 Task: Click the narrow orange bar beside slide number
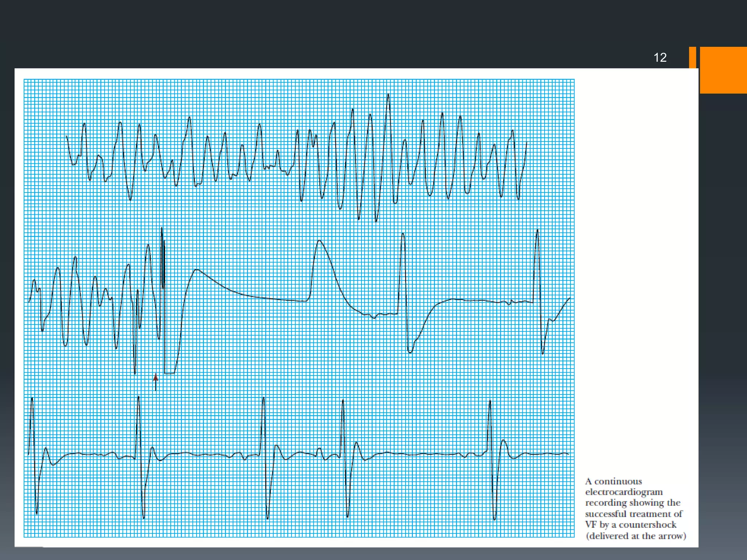click(692, 57)
